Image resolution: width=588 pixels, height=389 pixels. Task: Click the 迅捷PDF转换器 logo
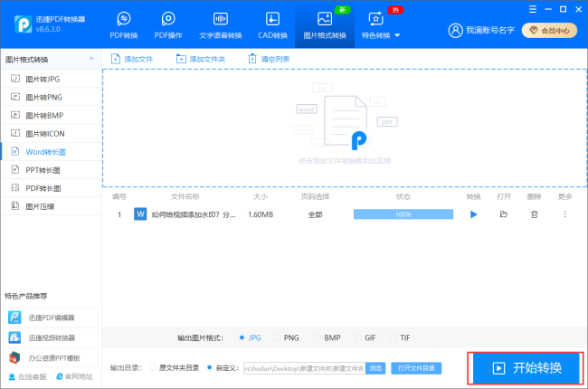pos(23,24)
